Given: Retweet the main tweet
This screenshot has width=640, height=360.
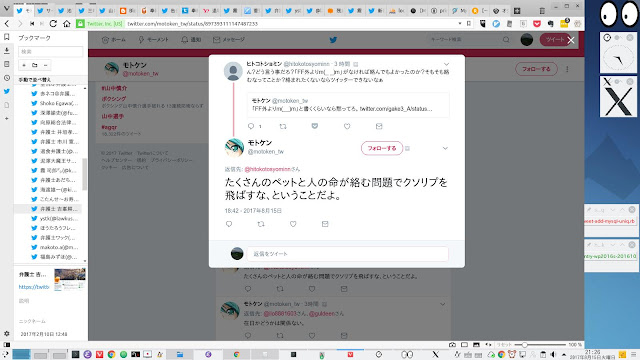Looking at the screenshot, I should coord(261,224).
